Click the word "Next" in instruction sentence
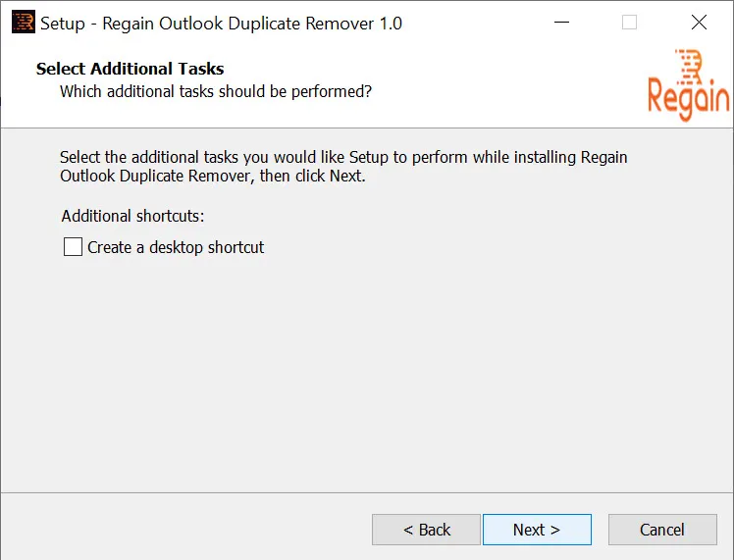 346,176
